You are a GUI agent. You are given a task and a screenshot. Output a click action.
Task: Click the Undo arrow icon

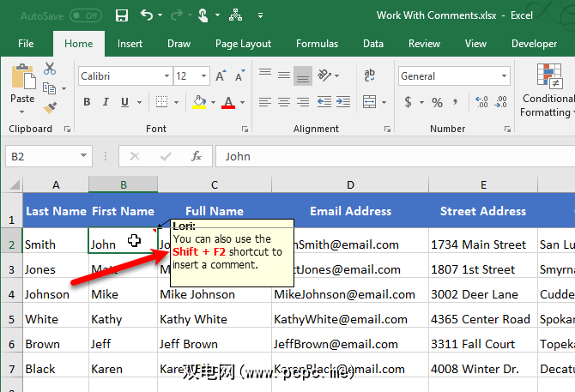[146, 15]
